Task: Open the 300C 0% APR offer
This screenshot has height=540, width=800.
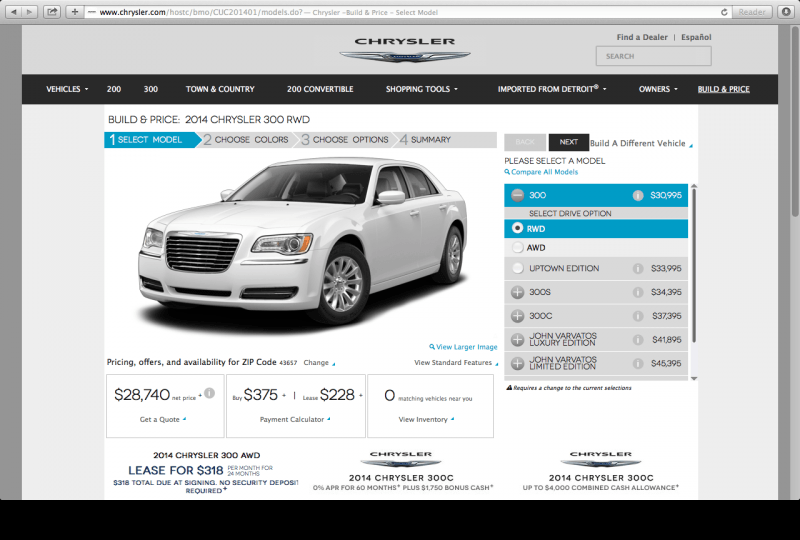Action: click(403, 471)
